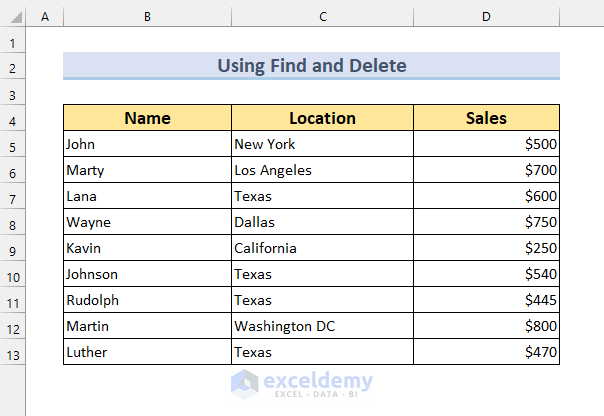Select the Sales header cell

click(x=486, y=118)
